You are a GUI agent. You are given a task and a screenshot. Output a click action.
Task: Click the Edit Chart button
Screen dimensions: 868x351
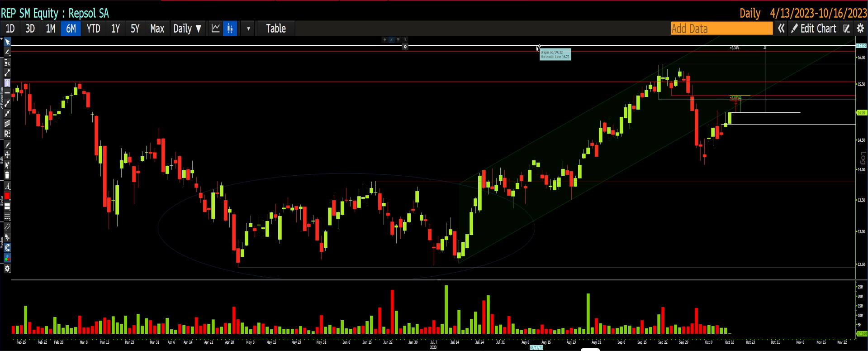pyautogui.click(x=814, y=29)
